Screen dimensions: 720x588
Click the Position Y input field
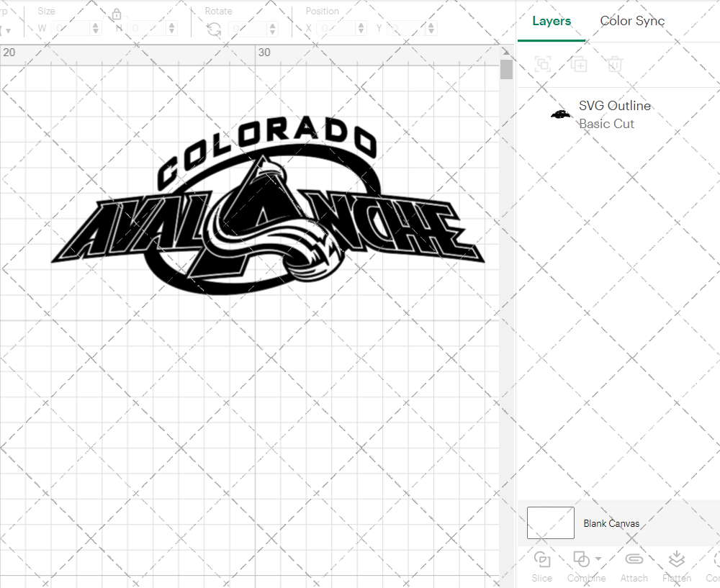click(x=406, y=29)
